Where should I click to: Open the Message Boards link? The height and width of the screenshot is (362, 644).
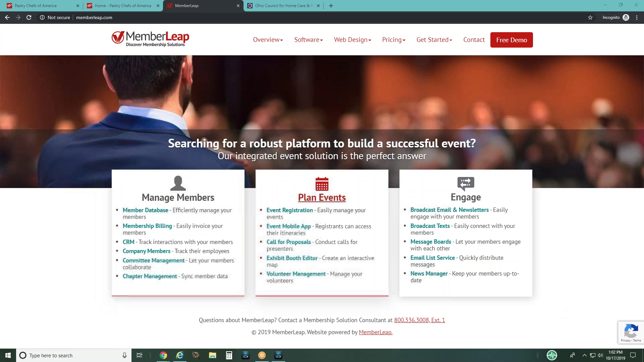point(431,242)
